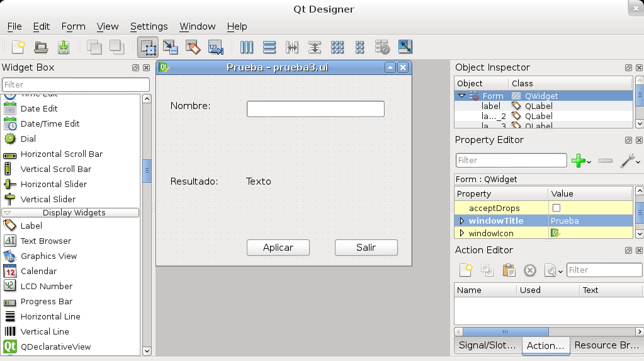Image resolution: width=644 pixels, height=361 pixels.
Task: Click the Save Form toolbar icon
Action: click(x=64, y=47)
